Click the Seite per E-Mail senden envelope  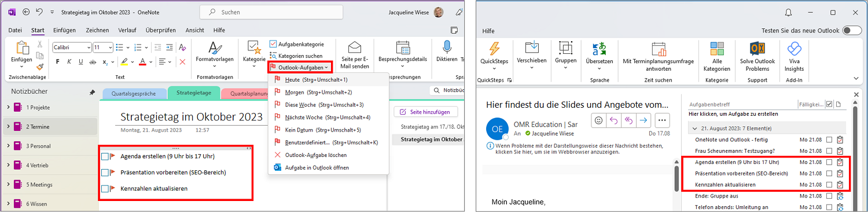coord(355,47)
